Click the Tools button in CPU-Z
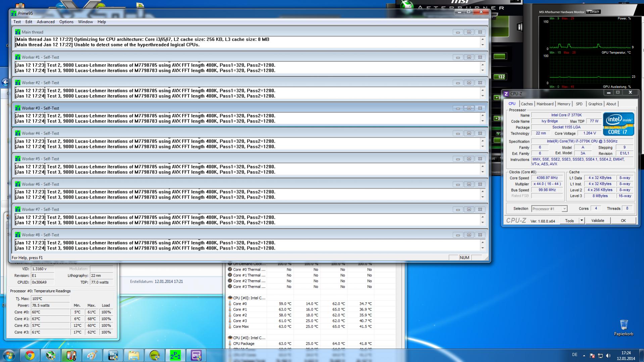Viewport: 644px width, 362px height. point(569,221)
